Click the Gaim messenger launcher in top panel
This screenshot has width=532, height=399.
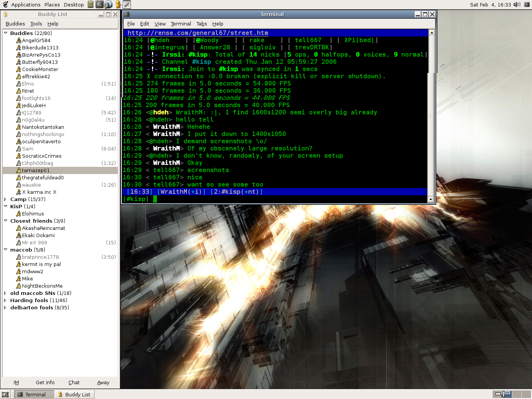pyautogui.click(x=118, y=5)
